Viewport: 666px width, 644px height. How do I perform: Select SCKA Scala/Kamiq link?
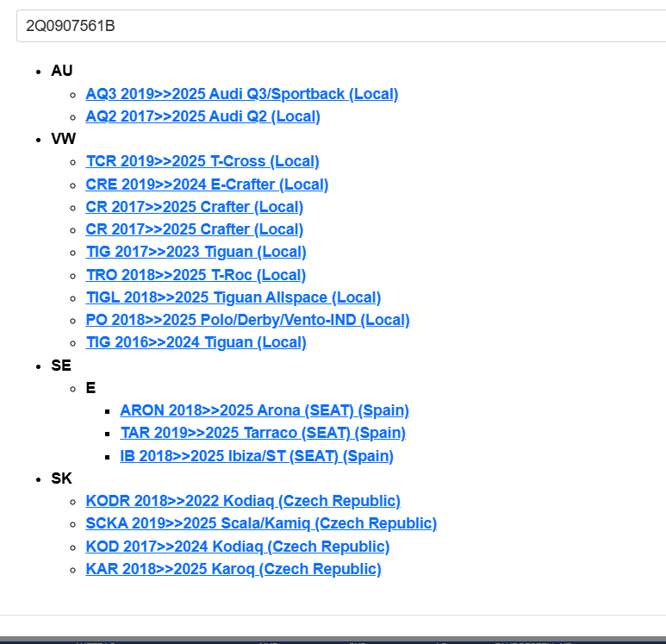[x=261, y=523]
